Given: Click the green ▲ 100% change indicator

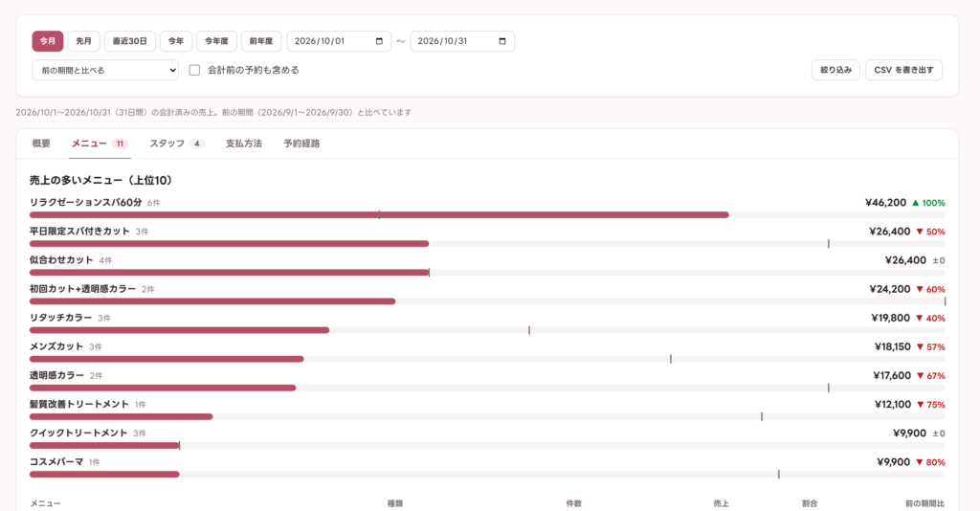Looking at the screenshot, I should (x=928, y=203).
